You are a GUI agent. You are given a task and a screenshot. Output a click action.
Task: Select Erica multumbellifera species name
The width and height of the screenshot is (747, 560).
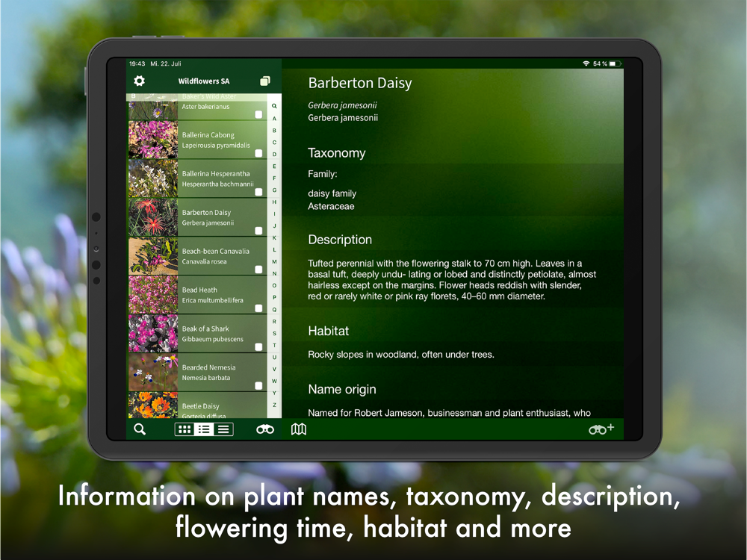pyautogui.click(x=212, y=300)
